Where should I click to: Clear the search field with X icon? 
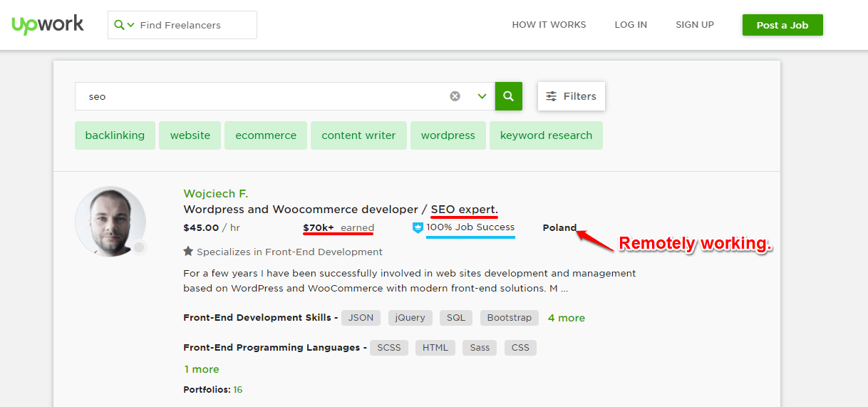click(x=455, y=96)
